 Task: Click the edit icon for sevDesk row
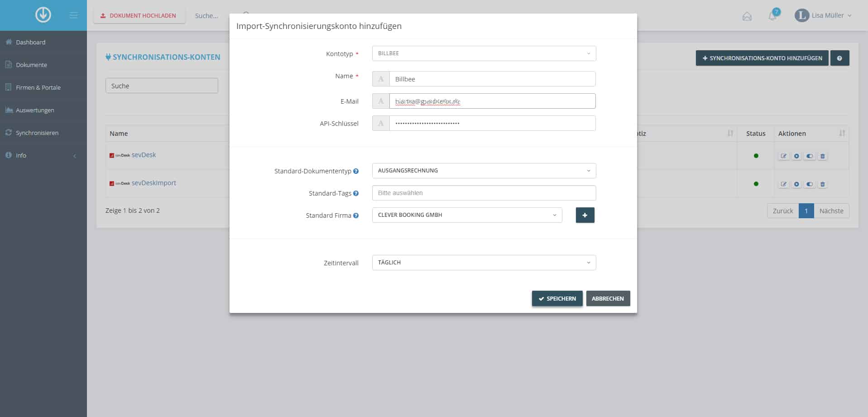784,156
